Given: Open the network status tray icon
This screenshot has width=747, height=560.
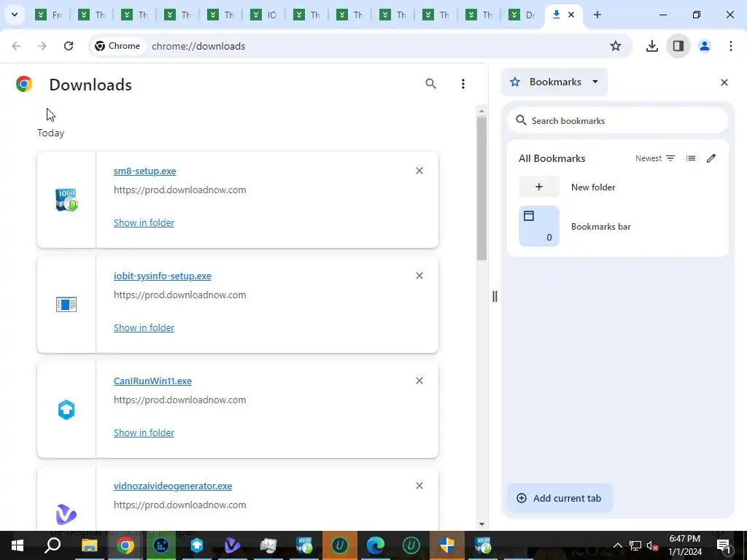Looking at the screenshot, I should click(x=635, y=545).
